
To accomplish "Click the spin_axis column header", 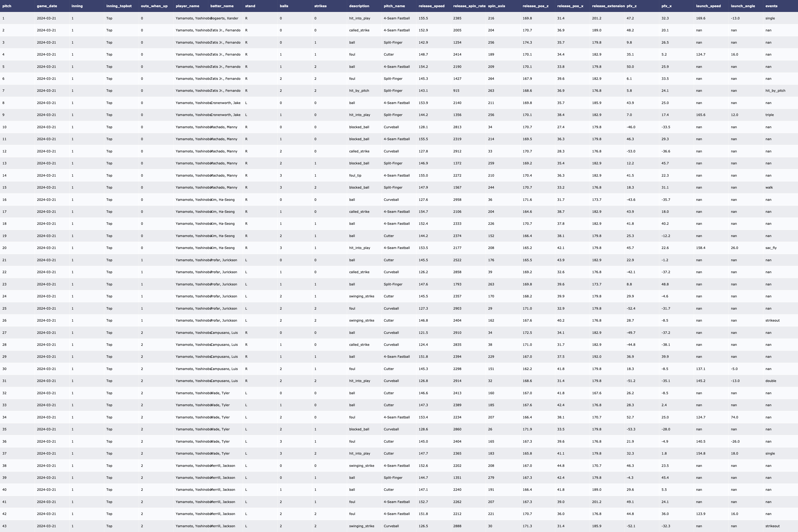I will pyautogui.click(x=496, y=6).
